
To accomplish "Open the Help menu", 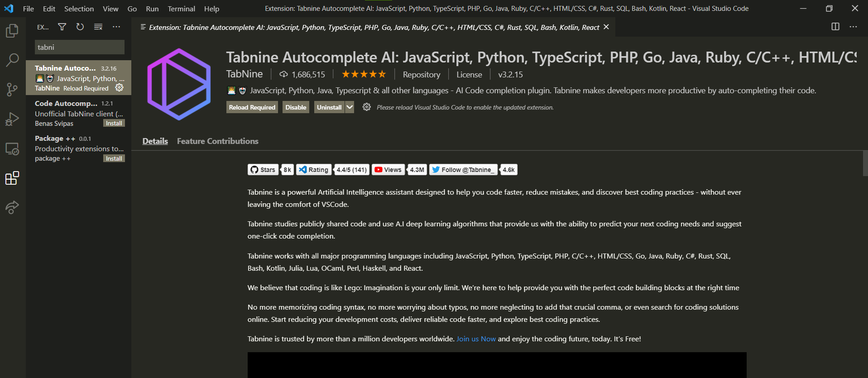I will pos(211,9).
